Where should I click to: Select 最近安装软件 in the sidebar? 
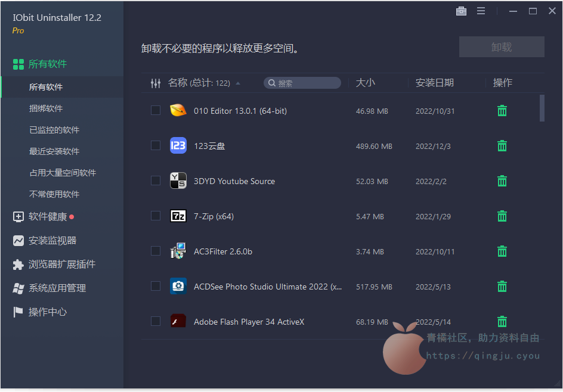(54, 151)
